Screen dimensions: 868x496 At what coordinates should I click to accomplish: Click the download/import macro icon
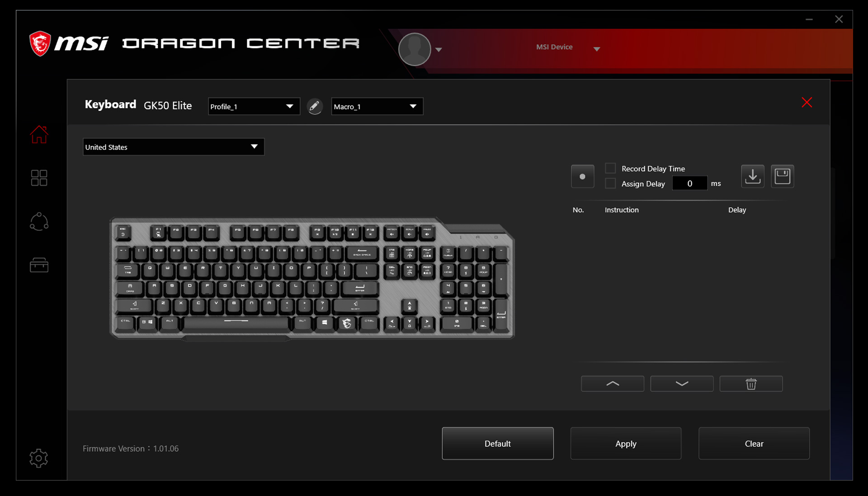coord(752,176)
